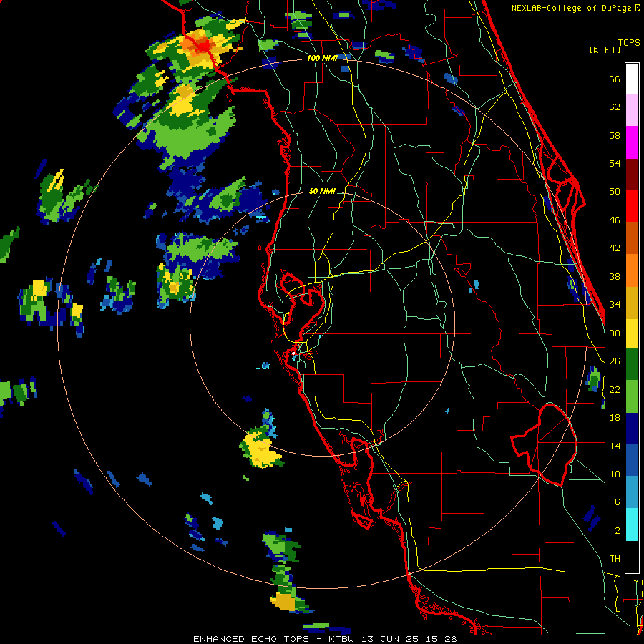The height and width of the screenshot is (644, 644).
Task: Click the magenta legend swatch
Action: tap(632, 142)
